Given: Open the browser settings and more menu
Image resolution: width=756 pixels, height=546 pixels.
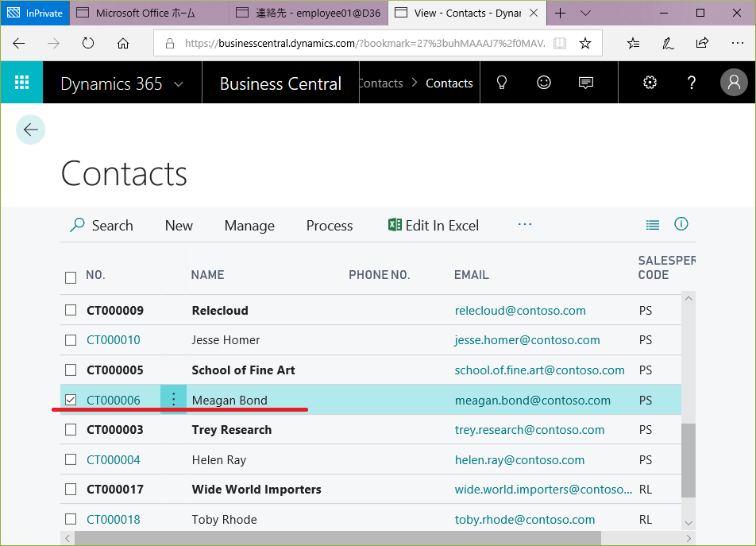Looking at the screenshot, I should pos(737,43).
